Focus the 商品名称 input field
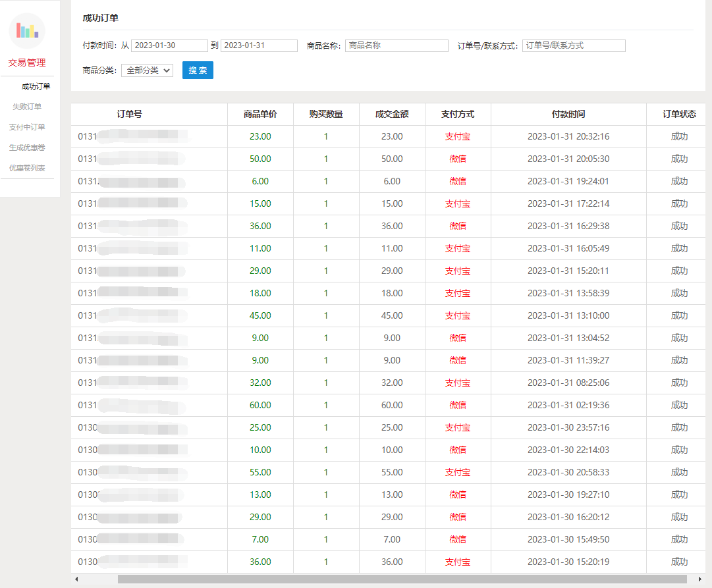The height and width of the screenshot is (588, 712). tap(397, 45)
